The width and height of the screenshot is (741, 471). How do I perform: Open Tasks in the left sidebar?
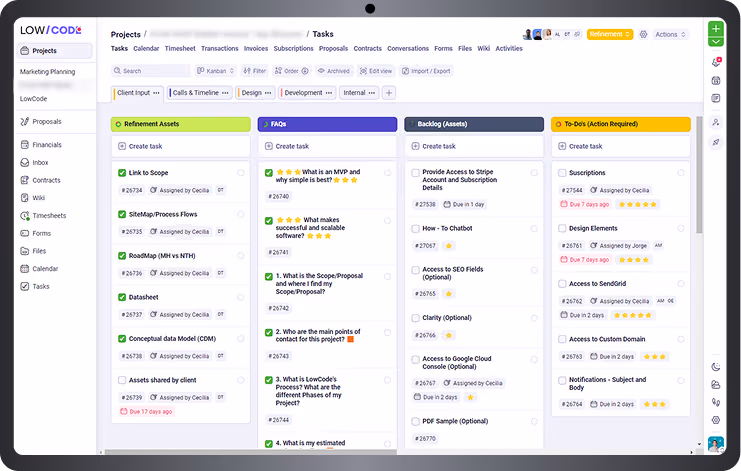pyautogui.click(x=35, y=286)
